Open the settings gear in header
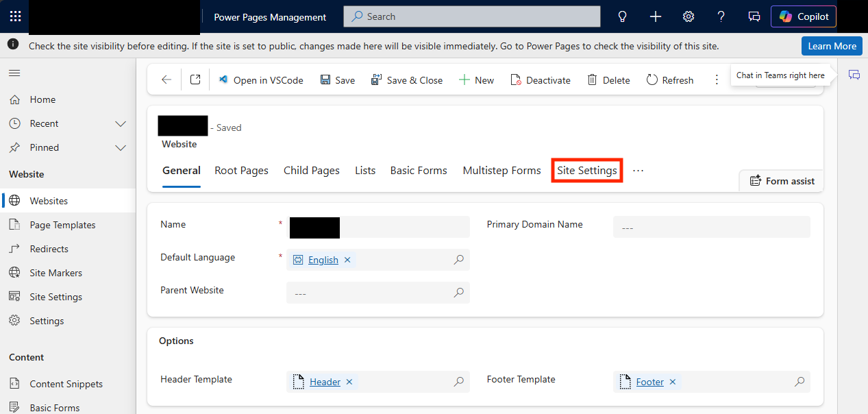868x414 pixels. (689, 16)
